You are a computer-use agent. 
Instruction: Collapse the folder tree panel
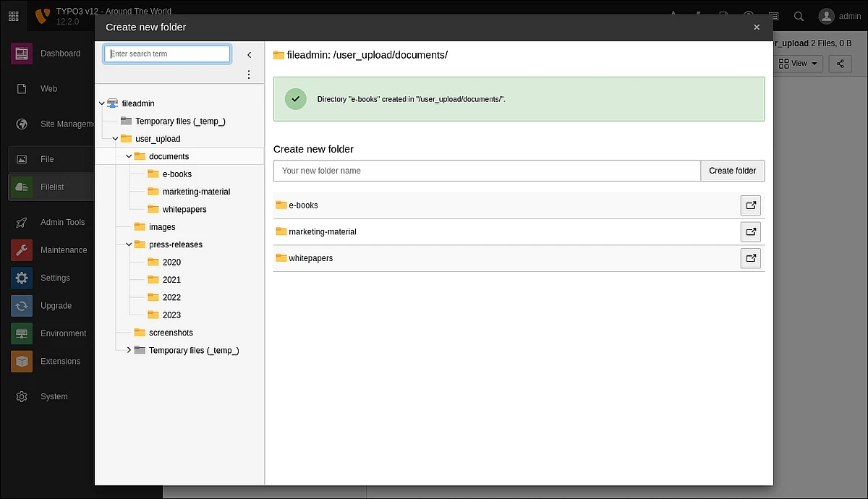pyautogui.click(x=249, y=54)
